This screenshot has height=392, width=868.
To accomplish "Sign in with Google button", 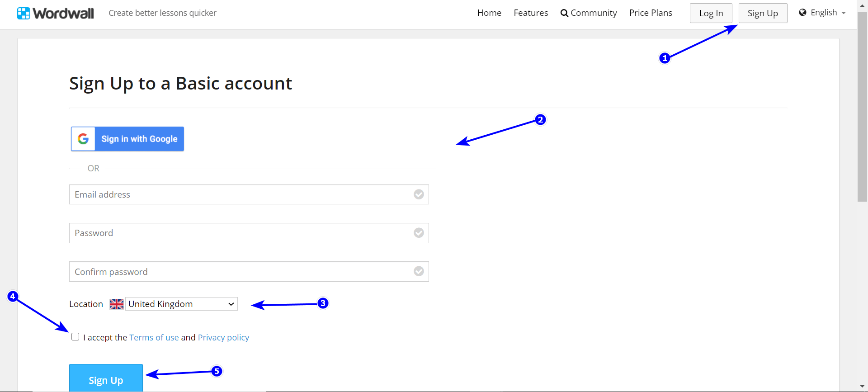I will pyautogui.click(x=139, y=139).
